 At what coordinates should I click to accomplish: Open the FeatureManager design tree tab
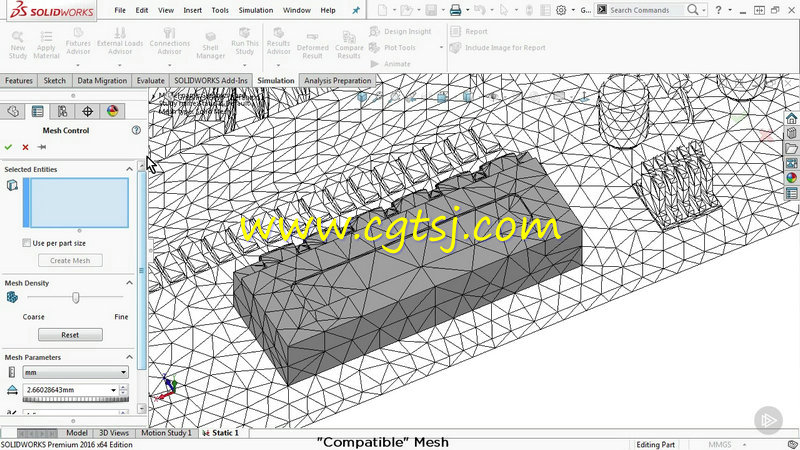click(x=13, y=111)
